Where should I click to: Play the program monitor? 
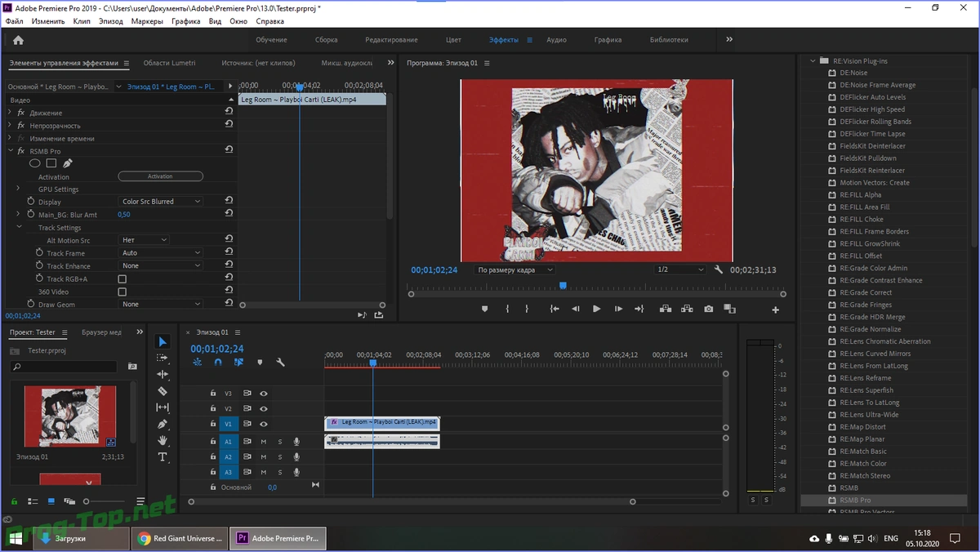click(596, 309)
